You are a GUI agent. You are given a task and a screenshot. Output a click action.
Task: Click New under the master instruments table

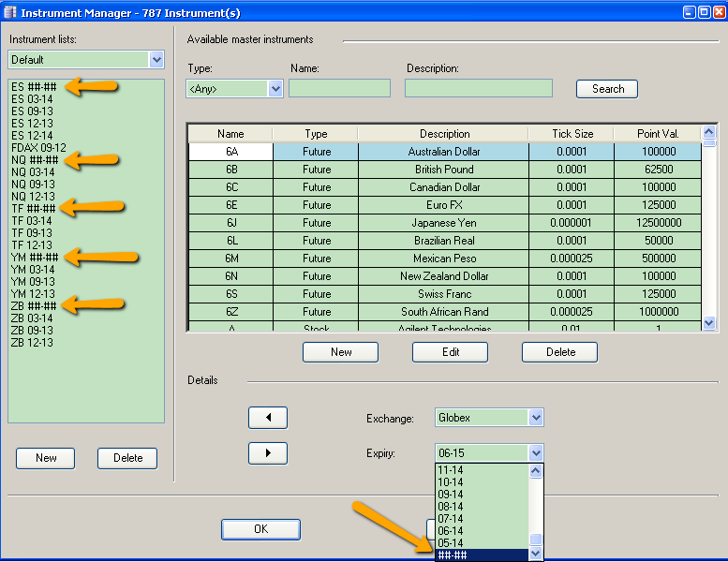pyautogui.click(x=341, y=352)
